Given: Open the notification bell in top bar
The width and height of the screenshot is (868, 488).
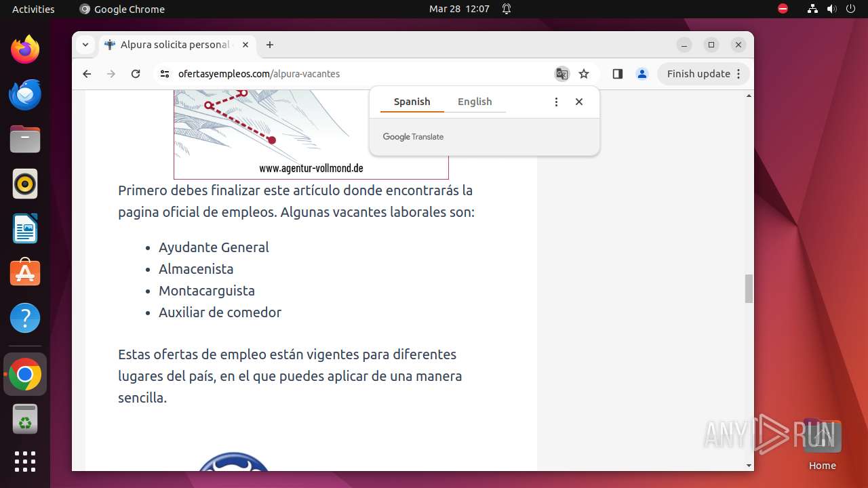Looking at the screenshot, I should [507, 9].
